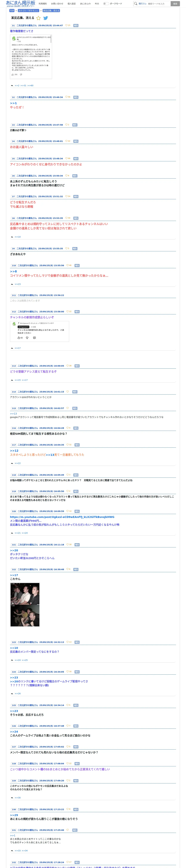Open お問い合わせ in the top navigation

[x=57, y=4]
